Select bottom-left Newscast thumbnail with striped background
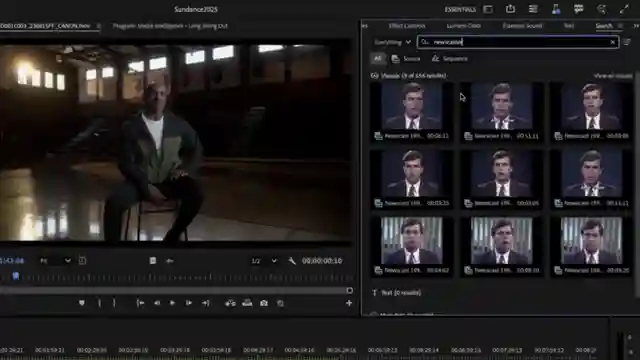This screenshot has height=360, width=640. coord(411,246)
